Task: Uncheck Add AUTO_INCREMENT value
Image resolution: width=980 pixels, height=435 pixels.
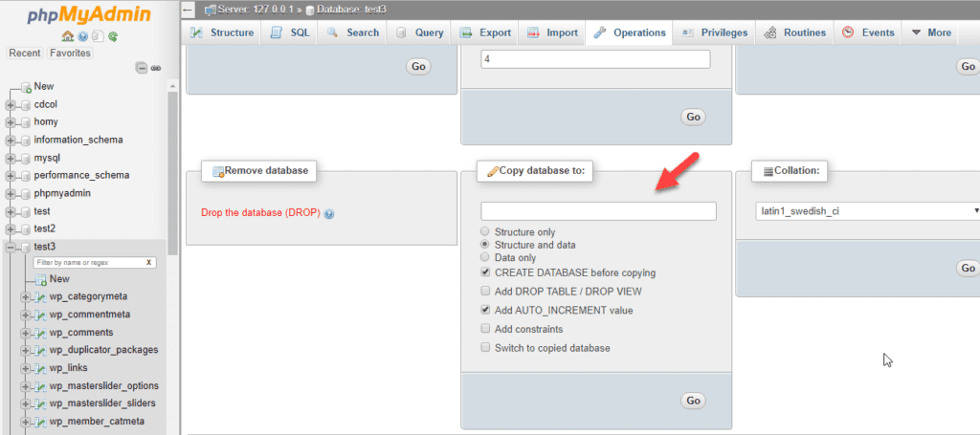Action: tap(485, 310)
